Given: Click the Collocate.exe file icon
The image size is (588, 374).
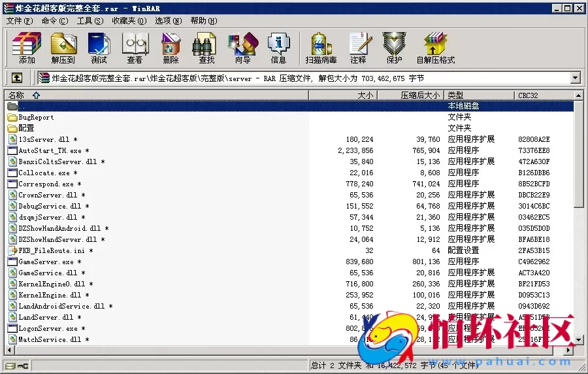Looking at the screenshot, I should [12, 173].
